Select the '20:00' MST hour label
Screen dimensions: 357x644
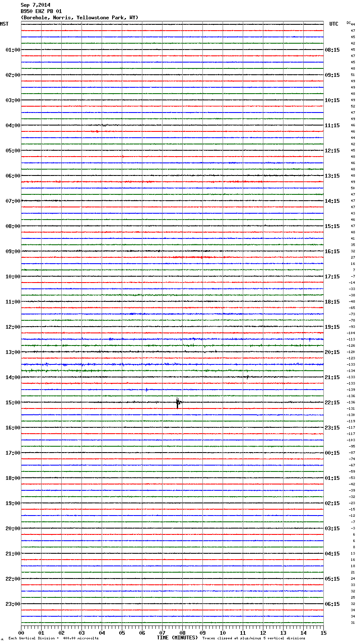[x=13, y=529]
